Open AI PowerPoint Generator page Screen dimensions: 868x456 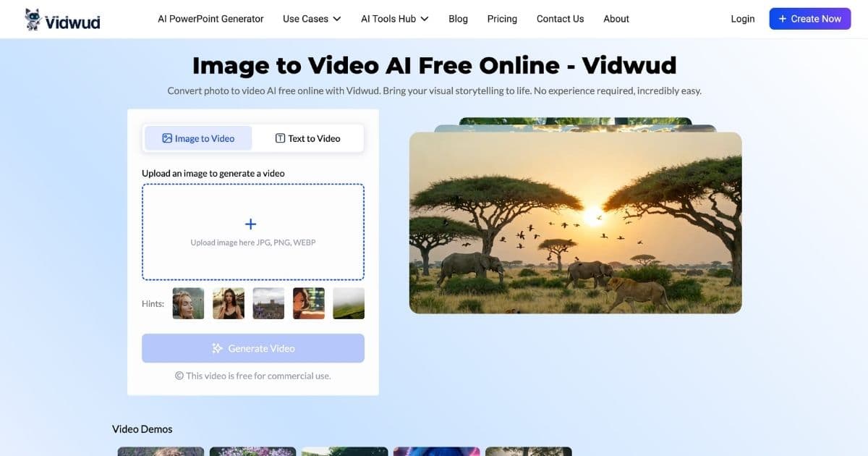210,19
